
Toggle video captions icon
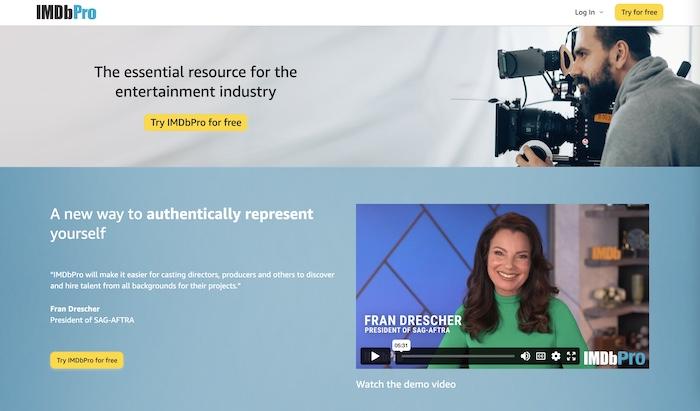pyautogui.click(x=541, y=356)
